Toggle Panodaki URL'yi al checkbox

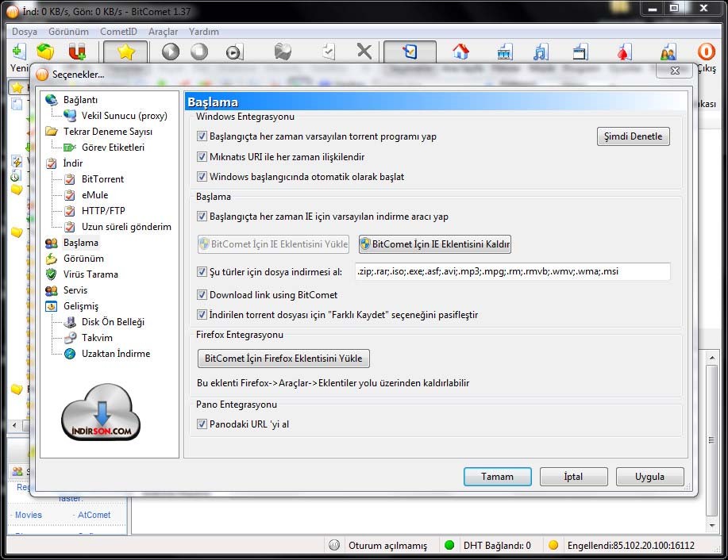202,424
